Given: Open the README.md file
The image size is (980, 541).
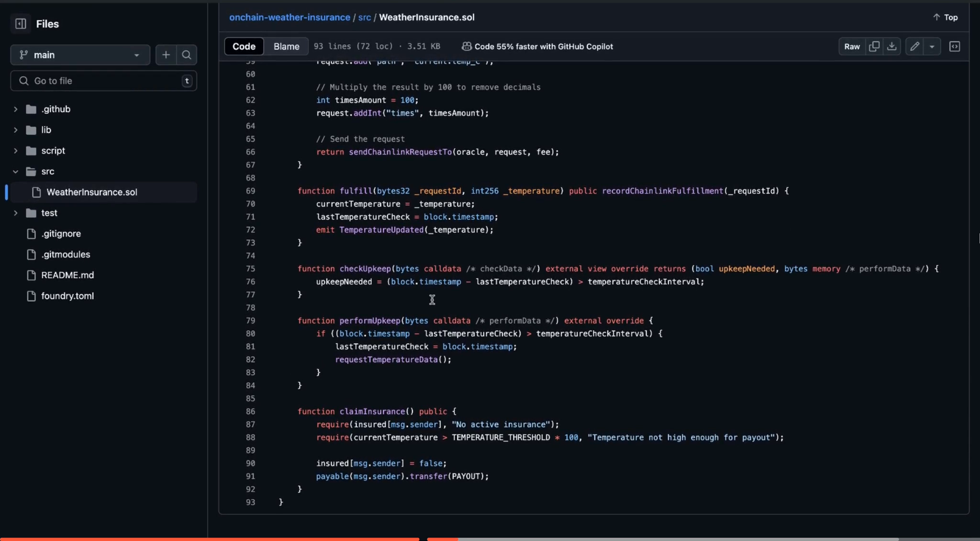Looking at the screenshot, I should coord(67,275).
